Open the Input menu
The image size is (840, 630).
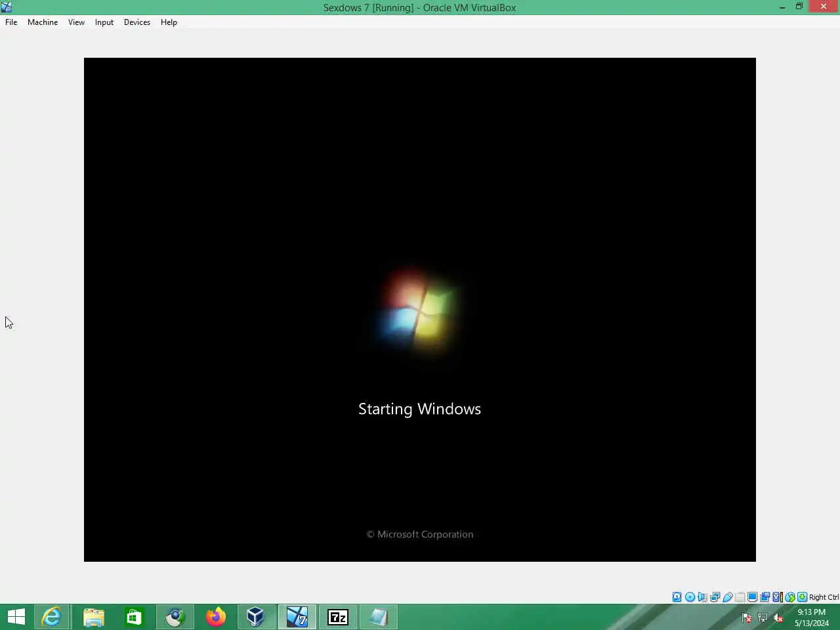tap(104, 22)
